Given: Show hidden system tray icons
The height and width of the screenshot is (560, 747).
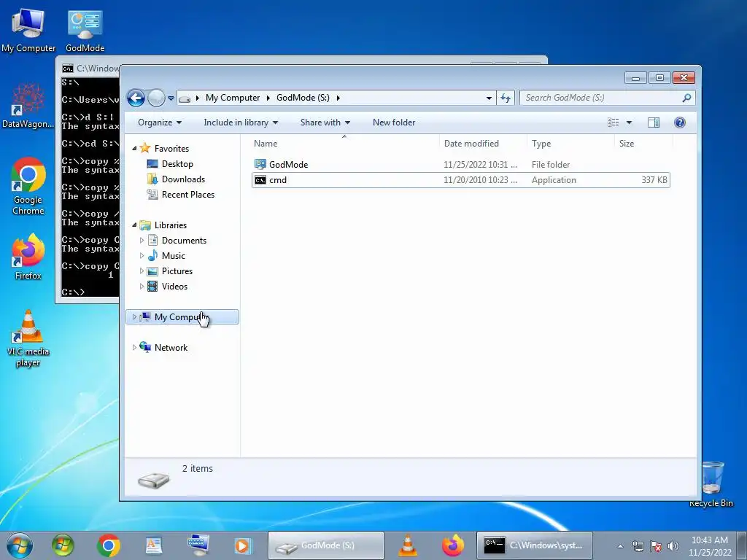Looking at the screenshot, I should (x=620, y=546).
